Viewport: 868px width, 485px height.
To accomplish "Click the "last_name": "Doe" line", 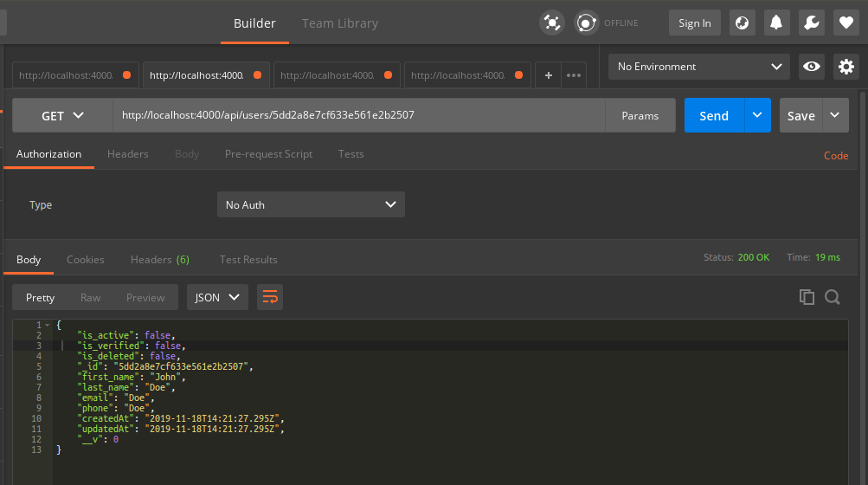I will point(126,387).
